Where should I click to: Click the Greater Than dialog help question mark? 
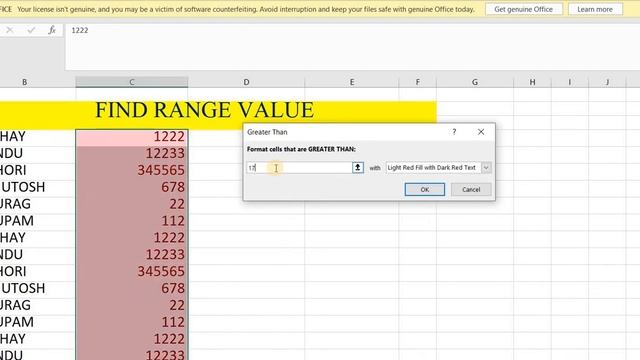tap(454, 132)
